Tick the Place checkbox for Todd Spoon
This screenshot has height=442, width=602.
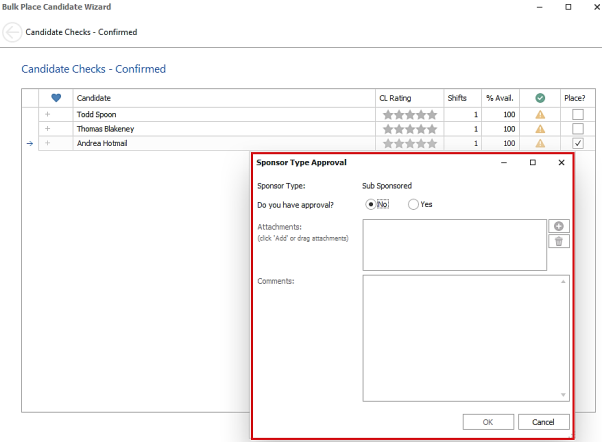pos(577,114)
